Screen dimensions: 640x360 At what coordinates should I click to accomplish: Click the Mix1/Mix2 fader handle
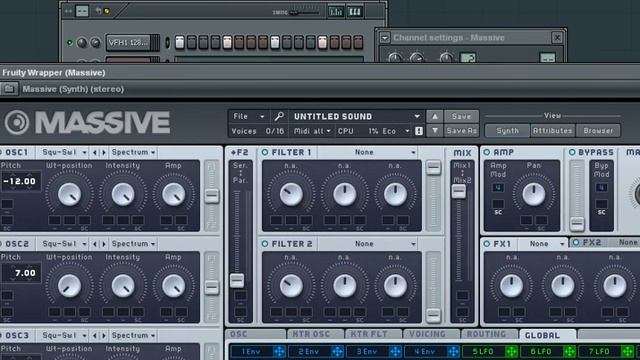pos(459,191)
